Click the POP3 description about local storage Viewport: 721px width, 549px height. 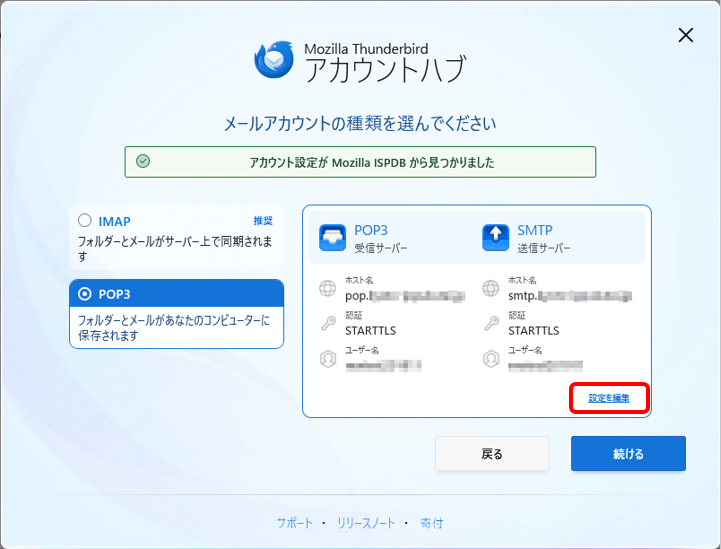coord(174,327)
